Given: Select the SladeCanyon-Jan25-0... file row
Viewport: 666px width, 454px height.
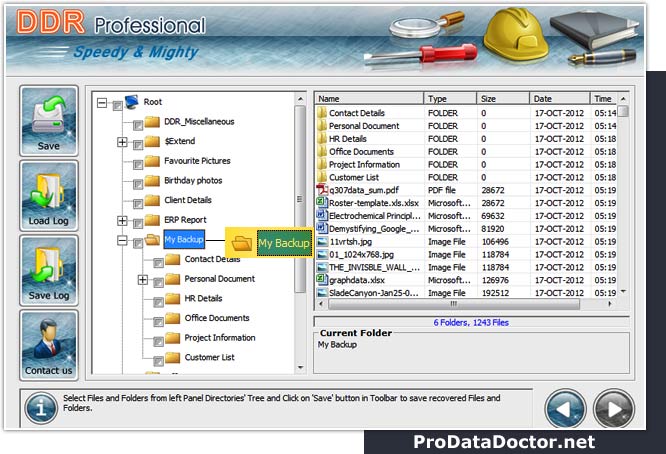Looking at the screenshot, I should [x=466, y=293].
